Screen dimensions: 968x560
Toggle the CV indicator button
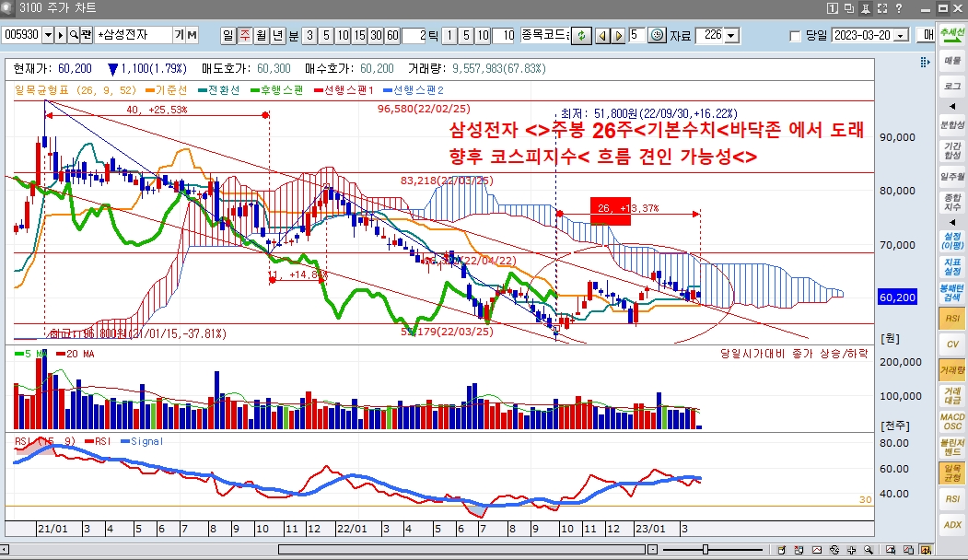pyautogui.click(x=952, y=344)
